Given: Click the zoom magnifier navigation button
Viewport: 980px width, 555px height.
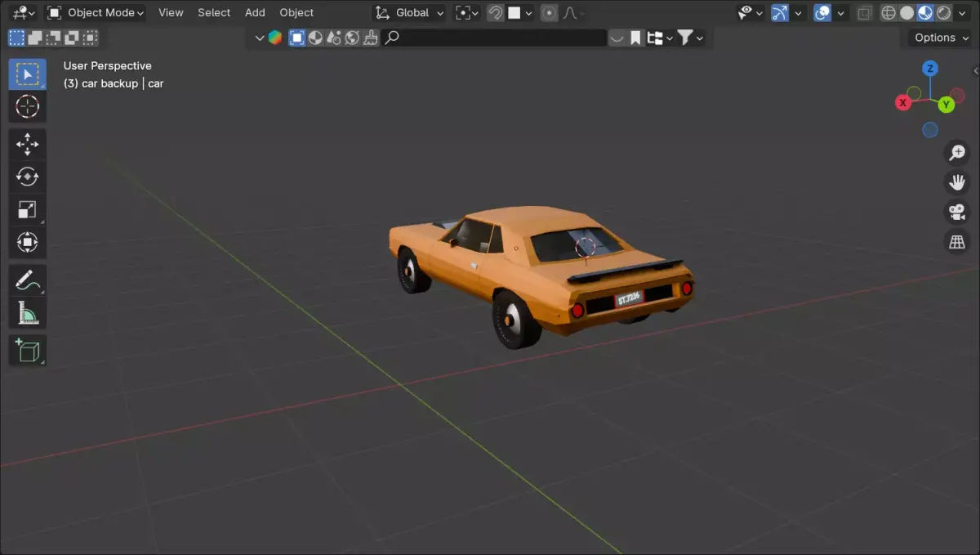Looking at the screenshot, I should pos(956,153).
